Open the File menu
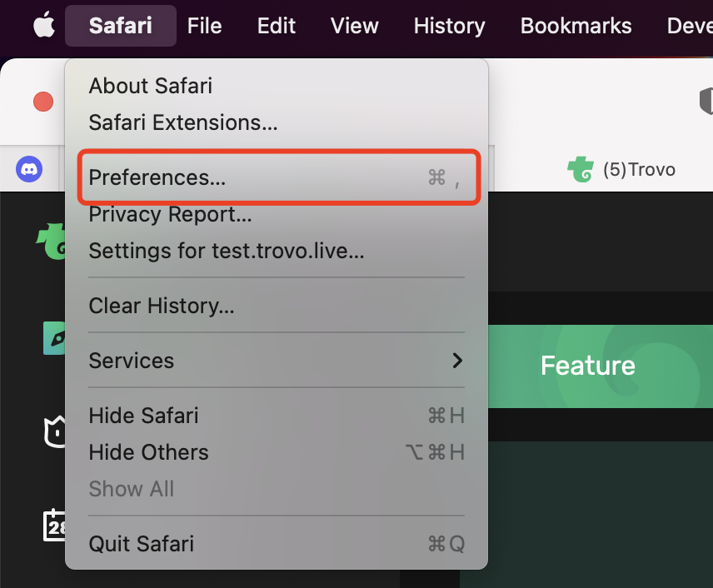Image resolution: width=713 pixels, height=588 pixels. (204, 26)
